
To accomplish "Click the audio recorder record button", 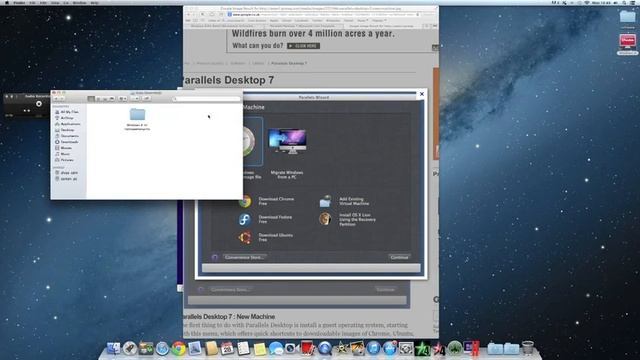I will 39,104.
